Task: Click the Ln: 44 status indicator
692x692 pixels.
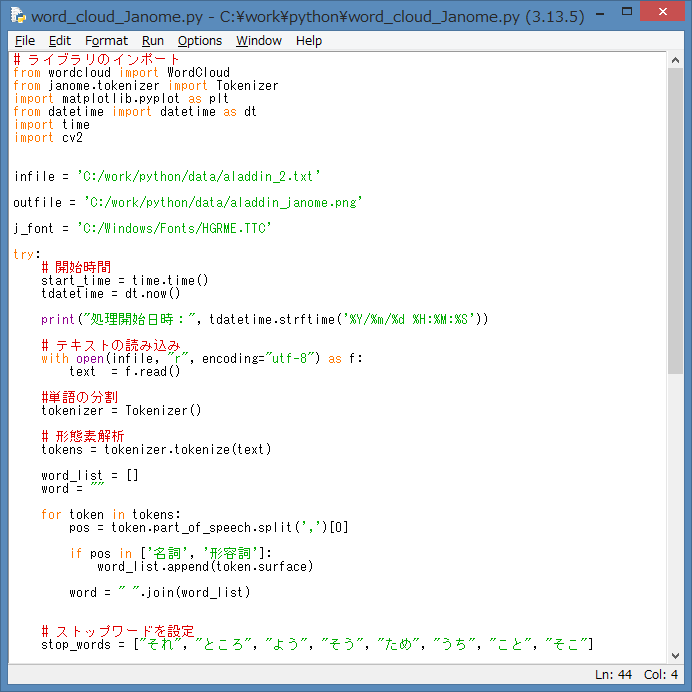Action: (x=613, y=675)
